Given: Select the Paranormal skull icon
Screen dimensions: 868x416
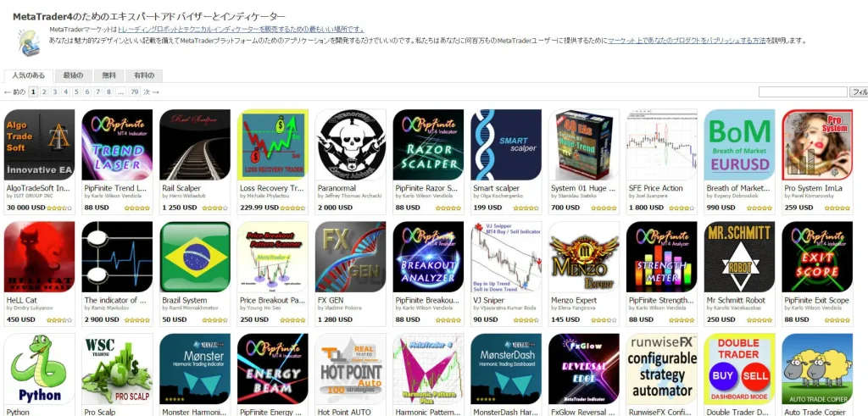Looking at the screenshot, I should click(x=351, y=145).
